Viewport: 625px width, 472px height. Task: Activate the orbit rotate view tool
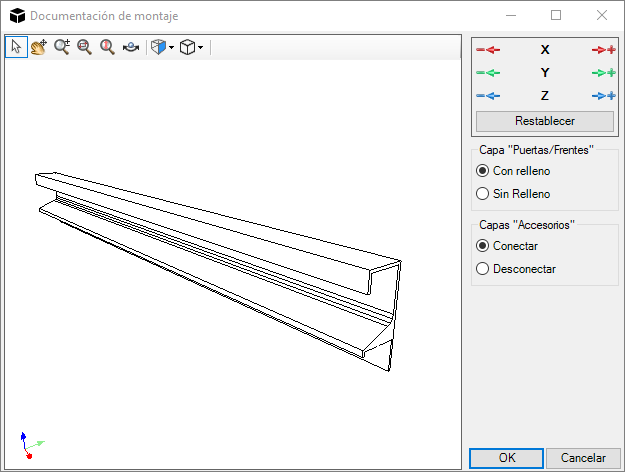131,47
